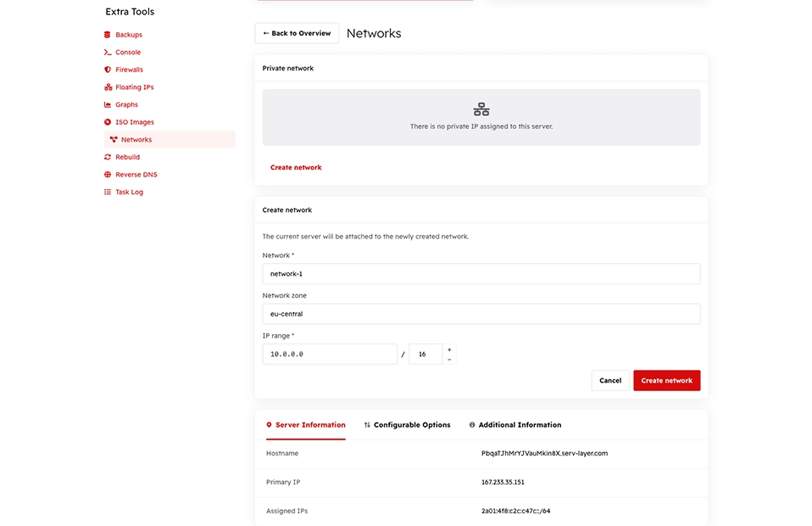Cancel the network creation form
Image resolution: width=812 pixels, height=526 pixels.
point(610,380)
